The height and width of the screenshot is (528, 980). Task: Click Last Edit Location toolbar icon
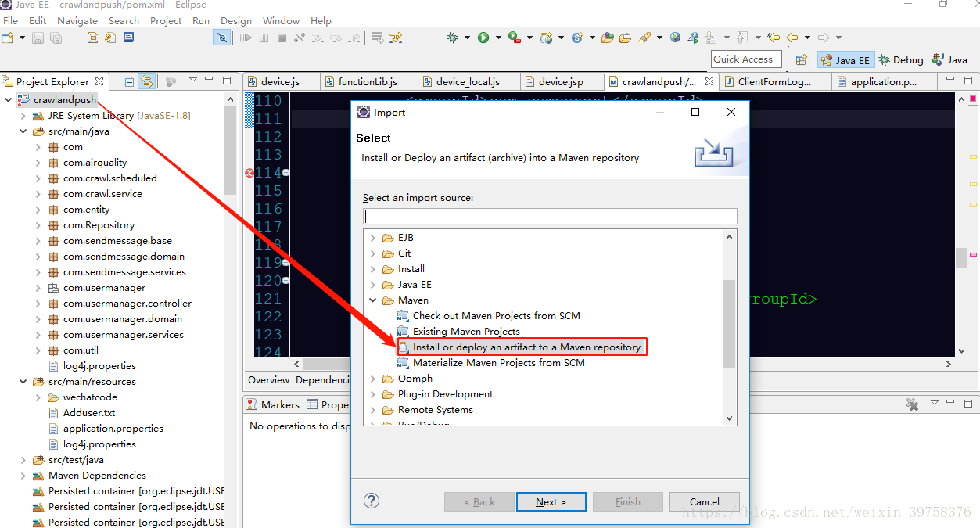(x=774, y=38)
